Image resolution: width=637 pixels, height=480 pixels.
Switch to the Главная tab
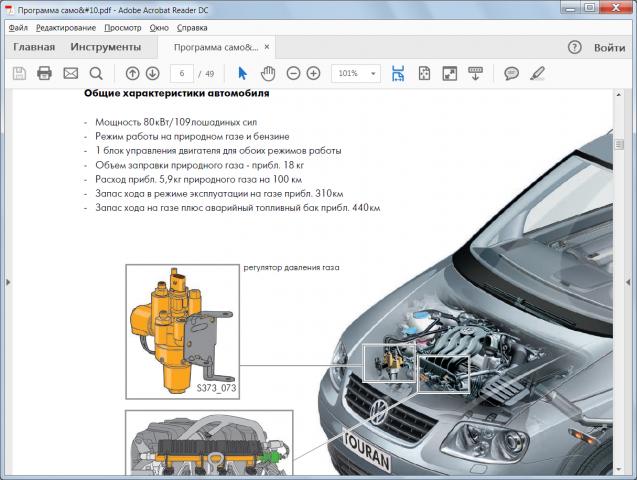[34, 47]
